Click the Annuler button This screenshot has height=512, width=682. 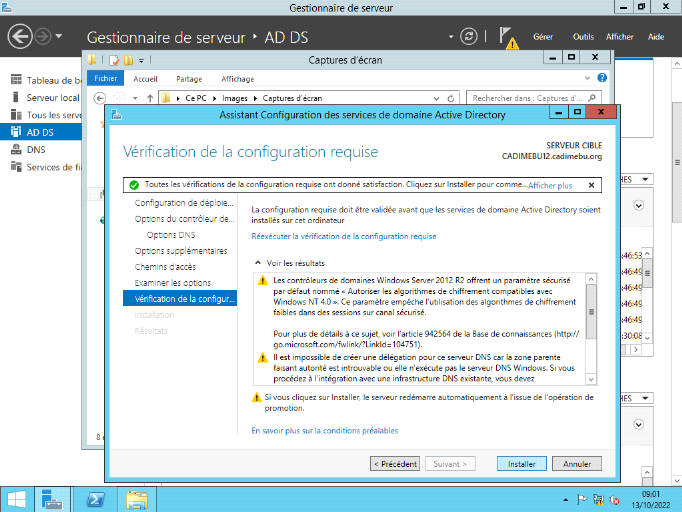[x=577, y=464]
